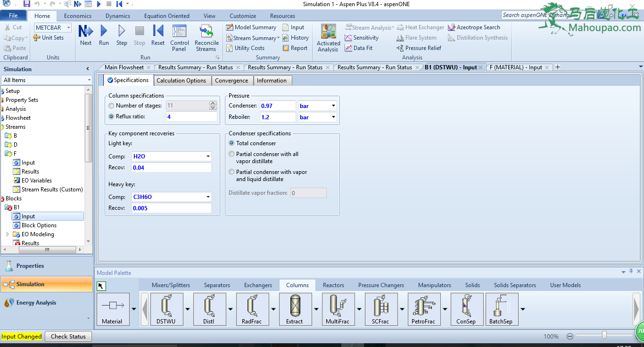This screenshot has height=347, width=644.
Task: Open Unit Sets
Action: pyautogui.click(x=49, y=38)
